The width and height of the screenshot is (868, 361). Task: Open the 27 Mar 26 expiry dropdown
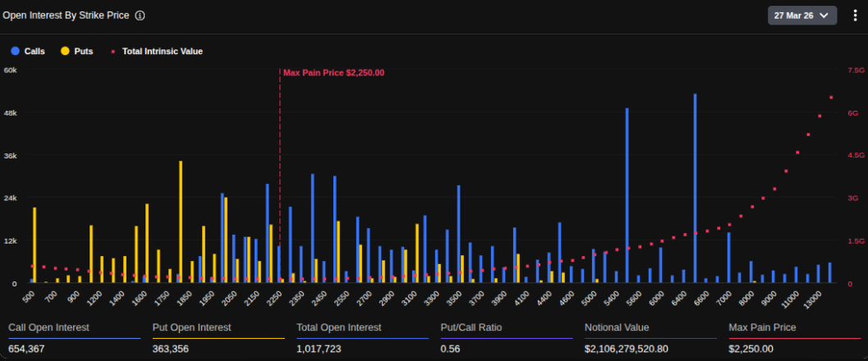[801, 16]
